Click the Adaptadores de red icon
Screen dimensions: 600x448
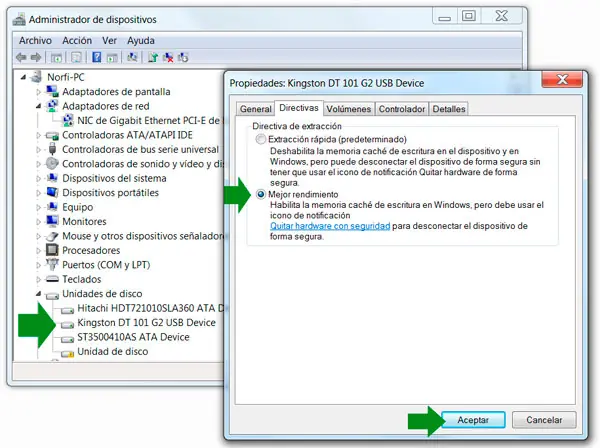coord(52,106)
